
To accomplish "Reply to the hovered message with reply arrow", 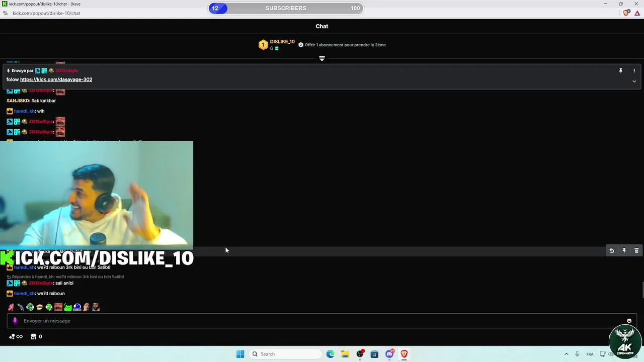I will [612, 250].
